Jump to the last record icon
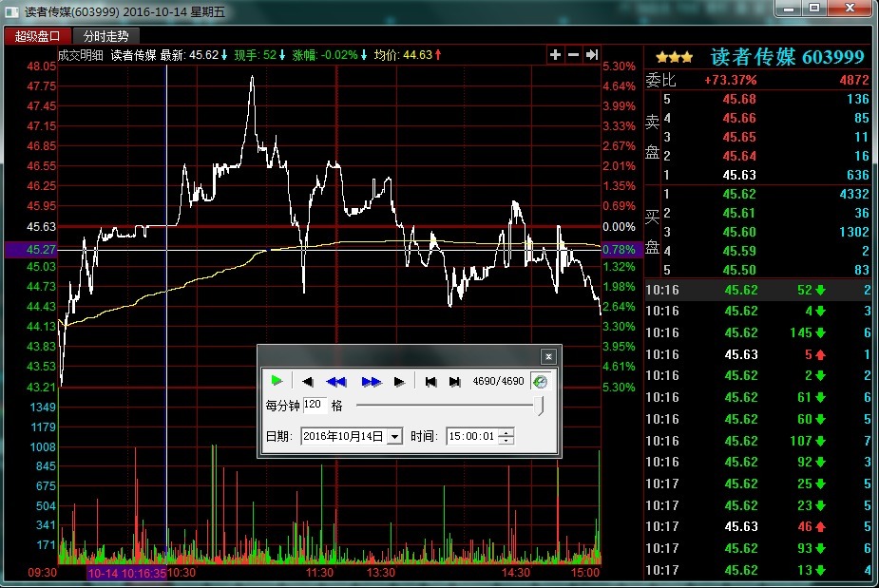The height and width of the screenshot is (588, 879). [x=454, y=382]
